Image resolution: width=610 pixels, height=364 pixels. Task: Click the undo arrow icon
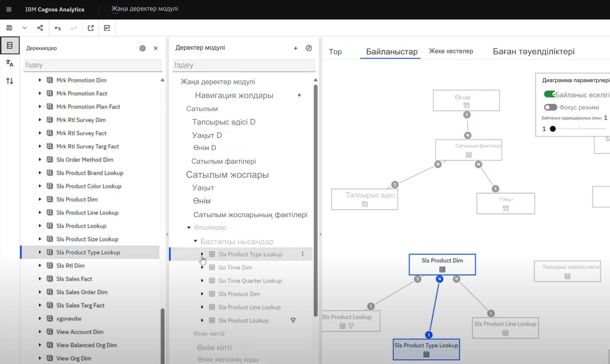pos(58,28)
